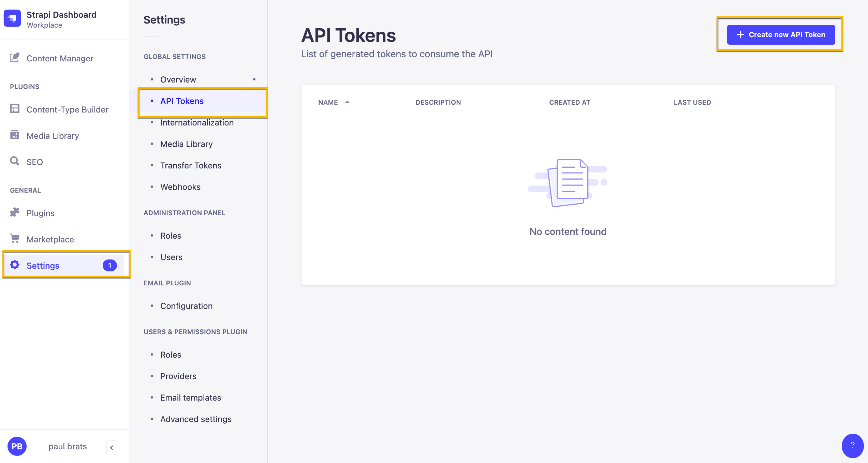Image resolution: width=868 pixels, height=463 pixels.
Task: Click the DESCRIPTION column header
Action: (x=438, y=102)
